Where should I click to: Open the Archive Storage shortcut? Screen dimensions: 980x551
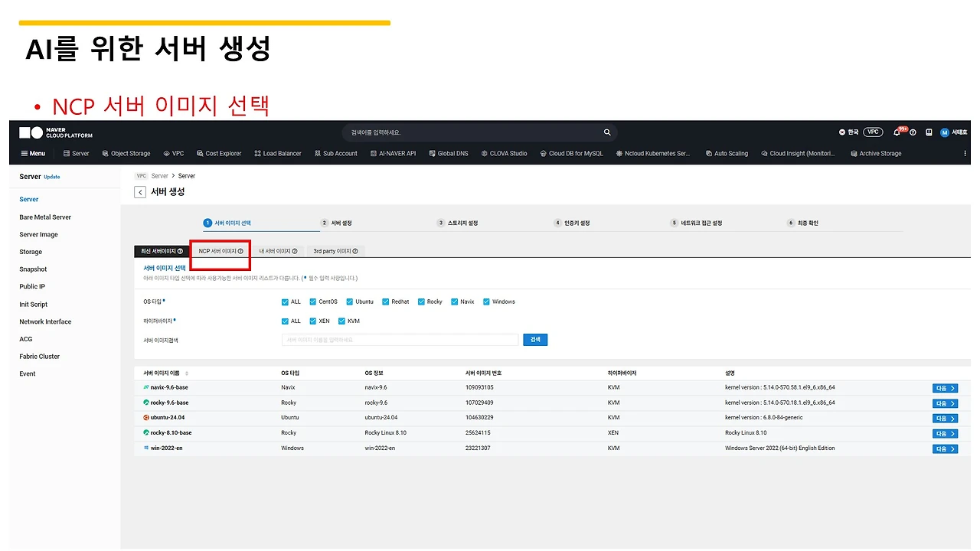click(x=876, y=153)
